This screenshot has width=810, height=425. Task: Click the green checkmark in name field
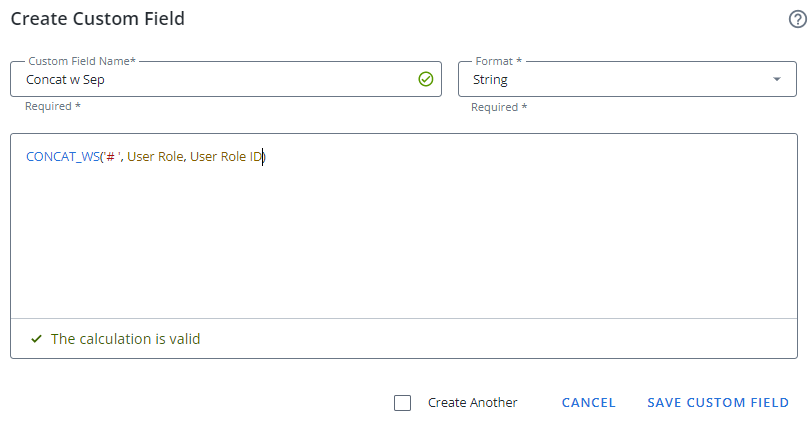[x=426, y=80]
